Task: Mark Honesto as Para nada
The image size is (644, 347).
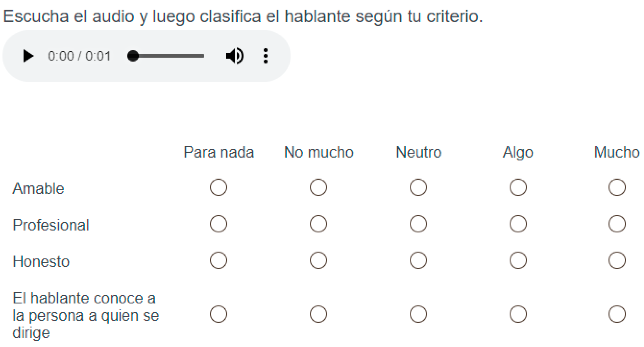Action: coord(218,260)
